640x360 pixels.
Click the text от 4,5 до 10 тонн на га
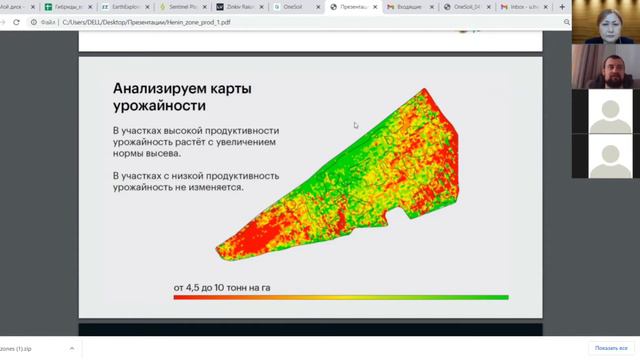[x=222, y=287]
